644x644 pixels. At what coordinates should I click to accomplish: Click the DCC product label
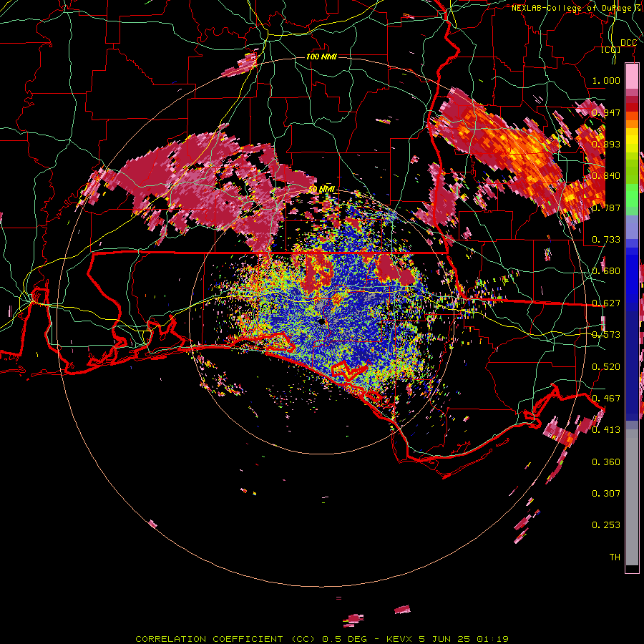629,43
